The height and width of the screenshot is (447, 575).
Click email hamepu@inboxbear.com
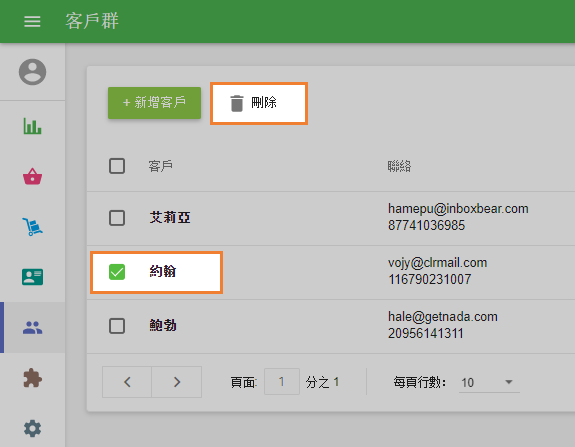[458, 209]
